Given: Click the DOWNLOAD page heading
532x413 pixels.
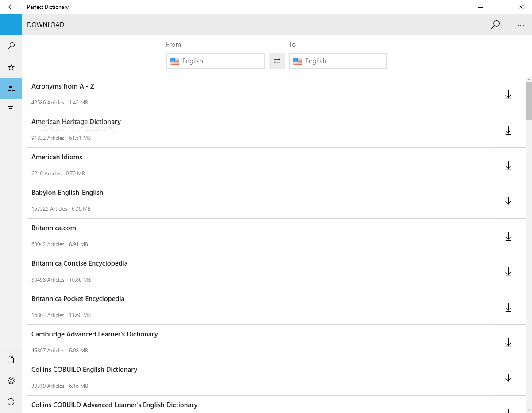Looking at the screenshot, I should pyautogui.click(x=46, y=25).
